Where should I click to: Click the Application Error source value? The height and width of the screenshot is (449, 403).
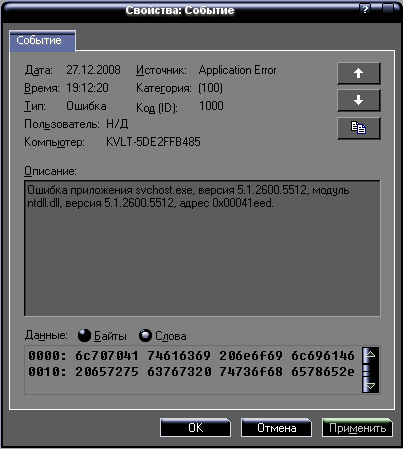tap(237, 70)
